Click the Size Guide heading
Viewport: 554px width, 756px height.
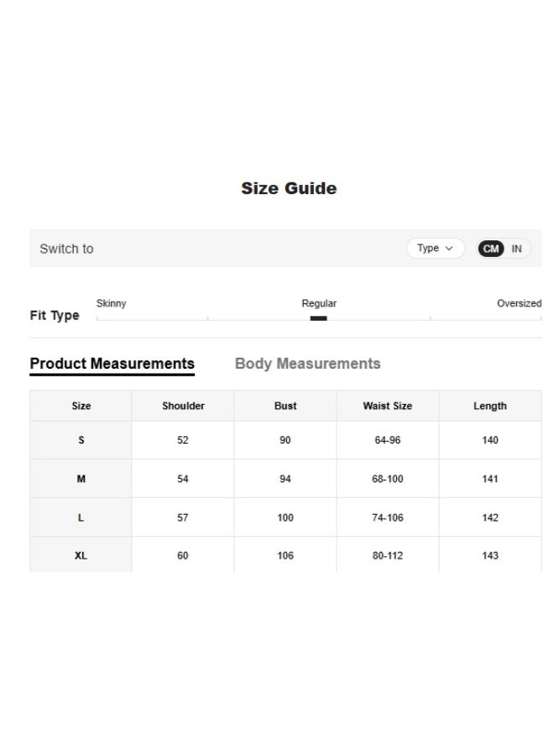pyautogui.click(x=289, y=188)
